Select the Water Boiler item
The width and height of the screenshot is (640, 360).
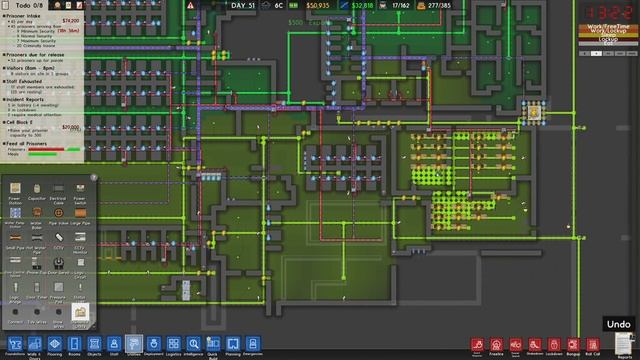pos(37,213)
